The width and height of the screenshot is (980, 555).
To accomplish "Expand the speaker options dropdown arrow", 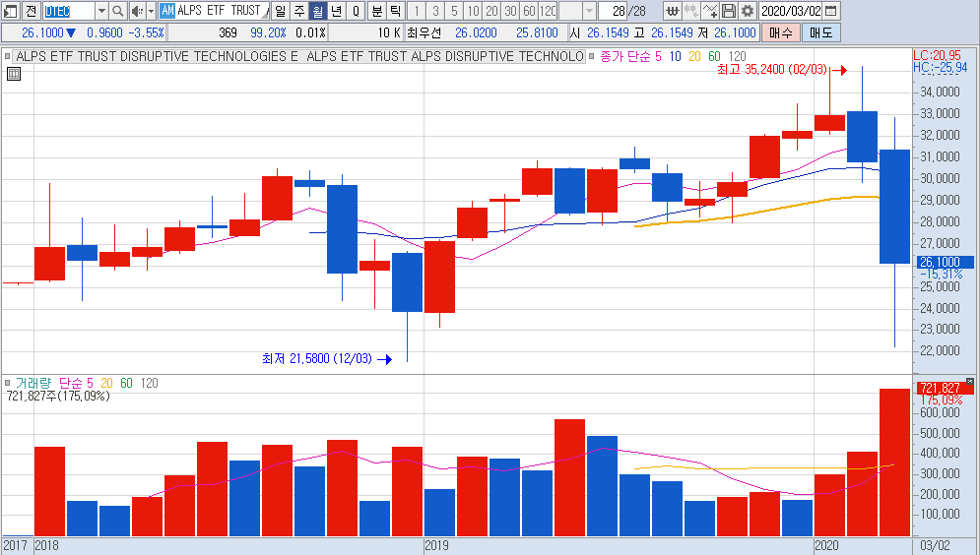I will point(151,11).
